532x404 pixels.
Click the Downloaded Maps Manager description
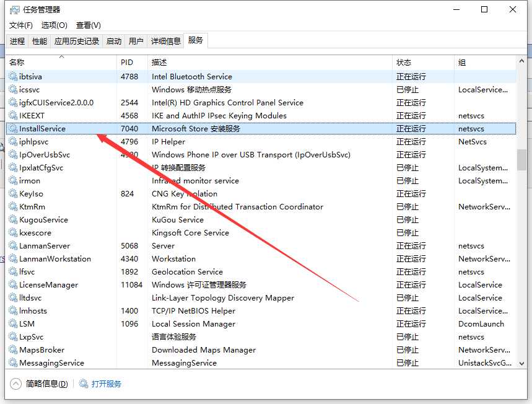point(204,350)
